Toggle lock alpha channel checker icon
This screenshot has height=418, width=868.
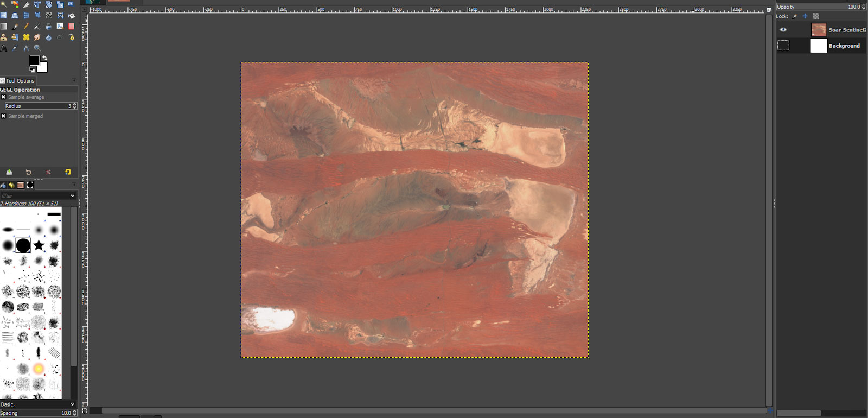(816, 16)
